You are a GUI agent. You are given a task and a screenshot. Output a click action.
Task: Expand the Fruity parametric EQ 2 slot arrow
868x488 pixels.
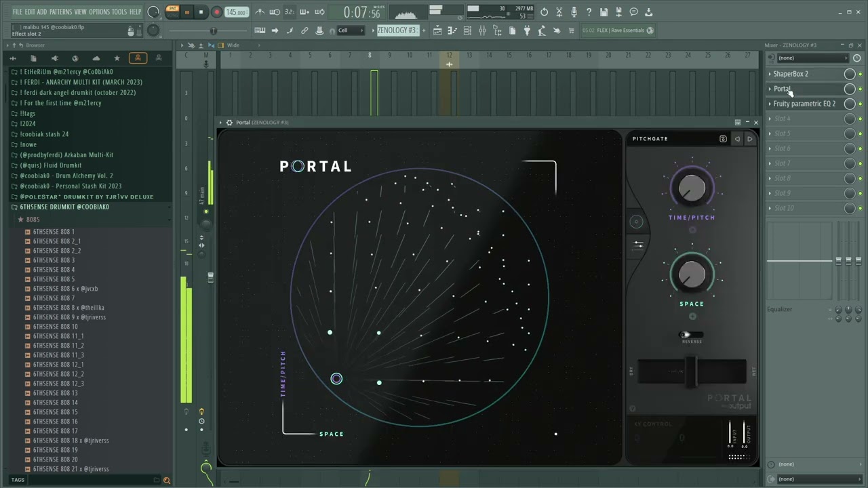pyautogui.click(x=770, y=104)
